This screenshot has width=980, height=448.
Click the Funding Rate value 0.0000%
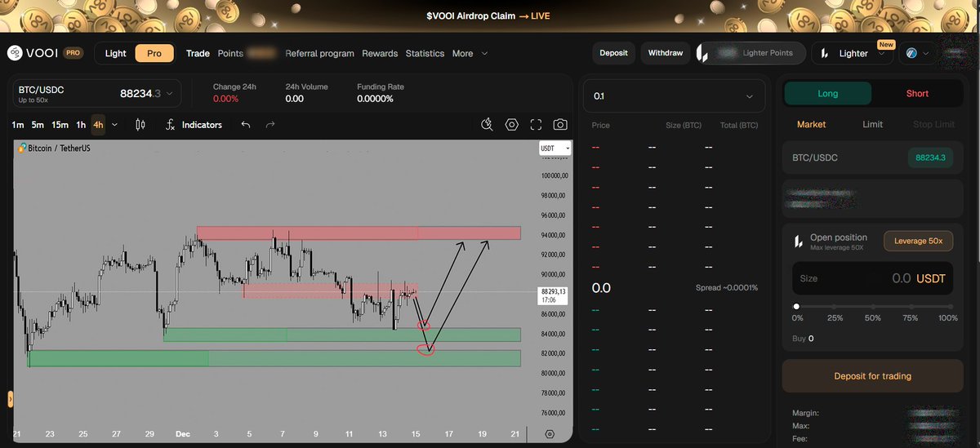point(375,99)
